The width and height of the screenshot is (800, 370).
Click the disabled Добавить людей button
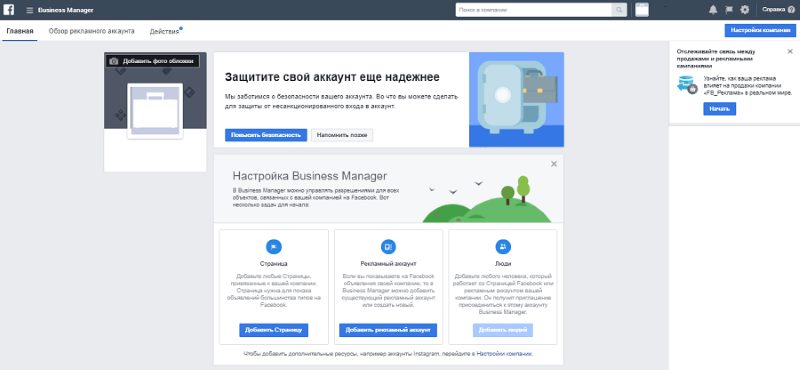pos(503,330)
